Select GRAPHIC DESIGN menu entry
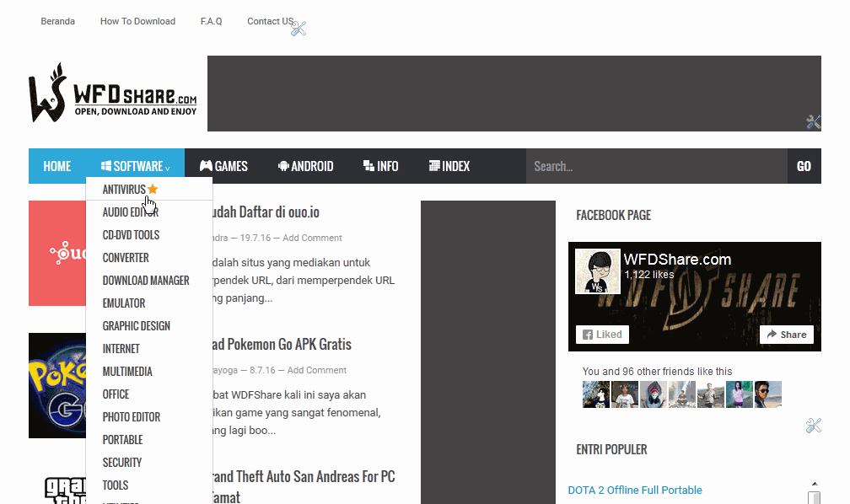This screenshot has height=504, width=850. [x=136, y=325]
